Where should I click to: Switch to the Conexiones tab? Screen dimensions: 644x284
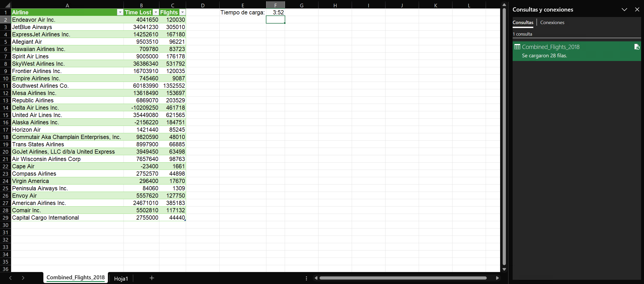coord(552,22)
